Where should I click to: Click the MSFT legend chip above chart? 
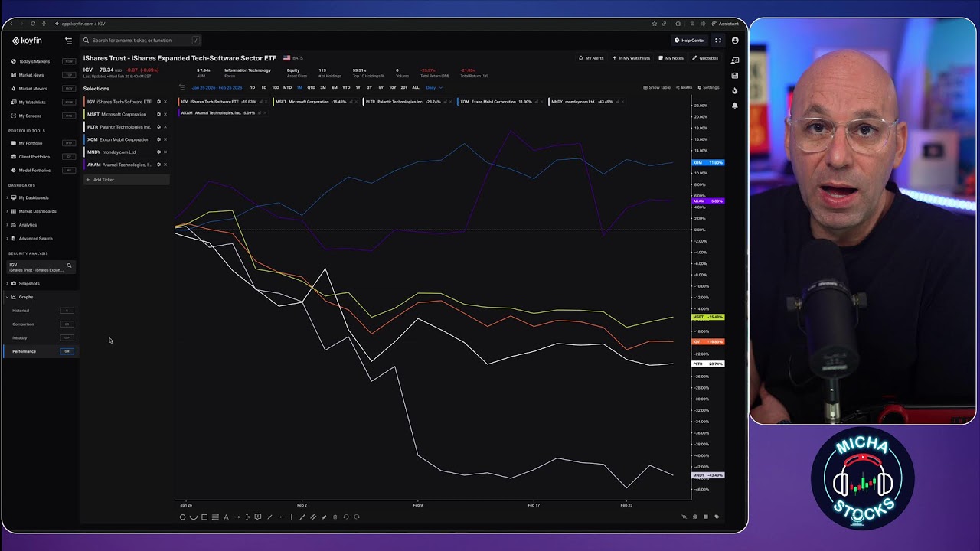316,102
